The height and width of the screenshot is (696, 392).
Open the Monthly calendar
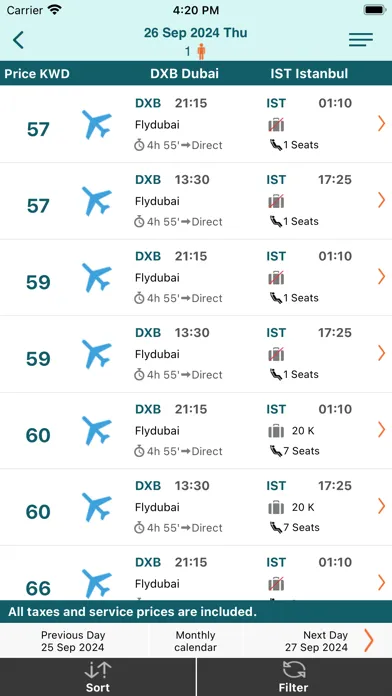click(x=195, y=641)
